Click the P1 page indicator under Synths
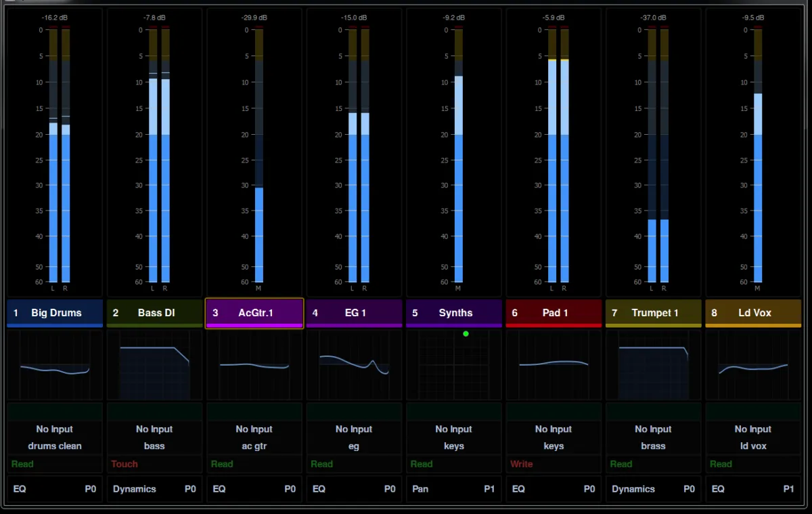 pos(489,489)
